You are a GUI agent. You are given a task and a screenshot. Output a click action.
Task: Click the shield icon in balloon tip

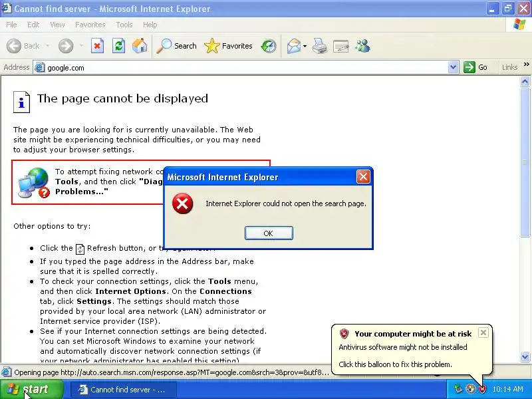tap(344, 334)
